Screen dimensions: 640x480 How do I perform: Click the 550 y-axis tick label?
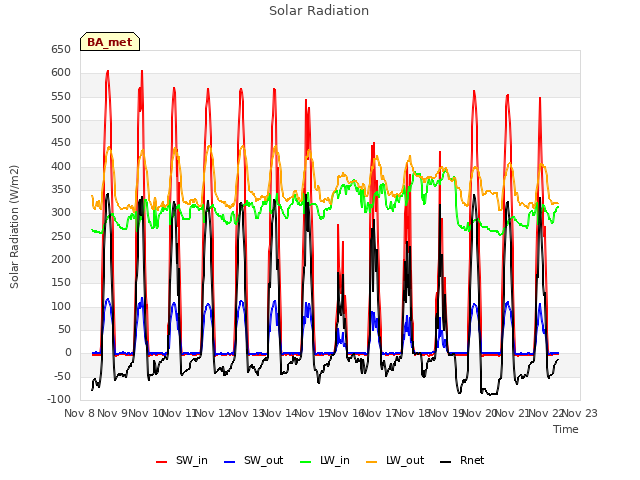pyautogui.click(x=61, y=96)
